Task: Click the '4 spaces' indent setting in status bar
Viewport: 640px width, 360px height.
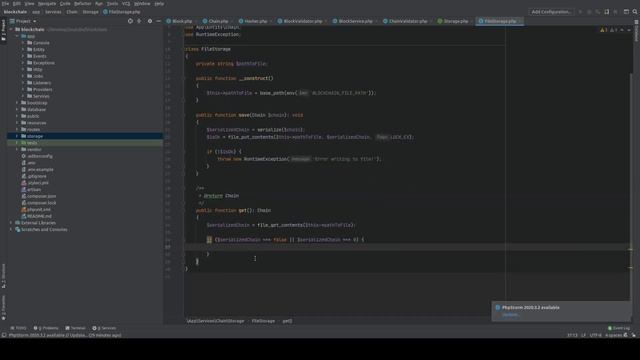Action: coord(613,335)
